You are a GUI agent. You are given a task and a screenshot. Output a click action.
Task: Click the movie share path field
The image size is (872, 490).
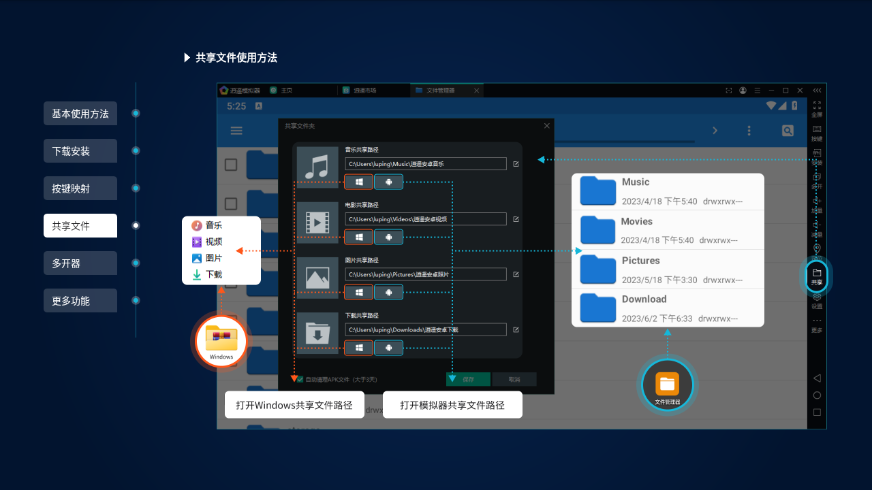(x=425, y=219)
